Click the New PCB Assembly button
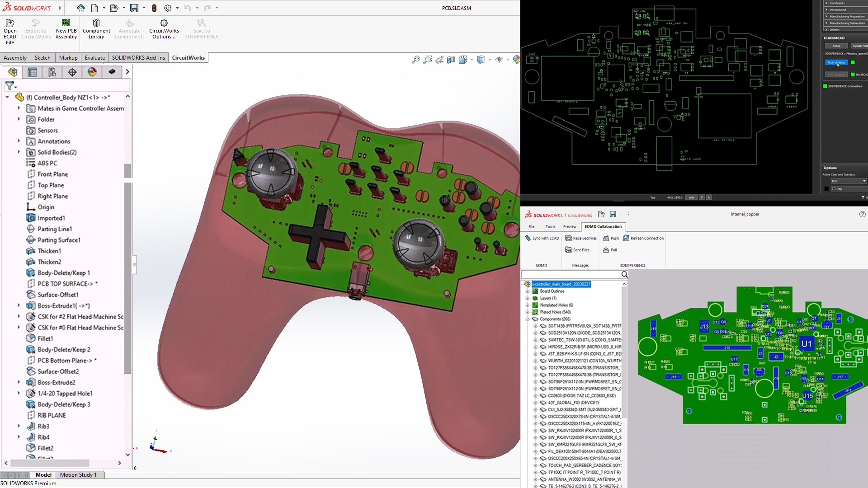Viewport: 868px width, 488px height. point(66,29)
